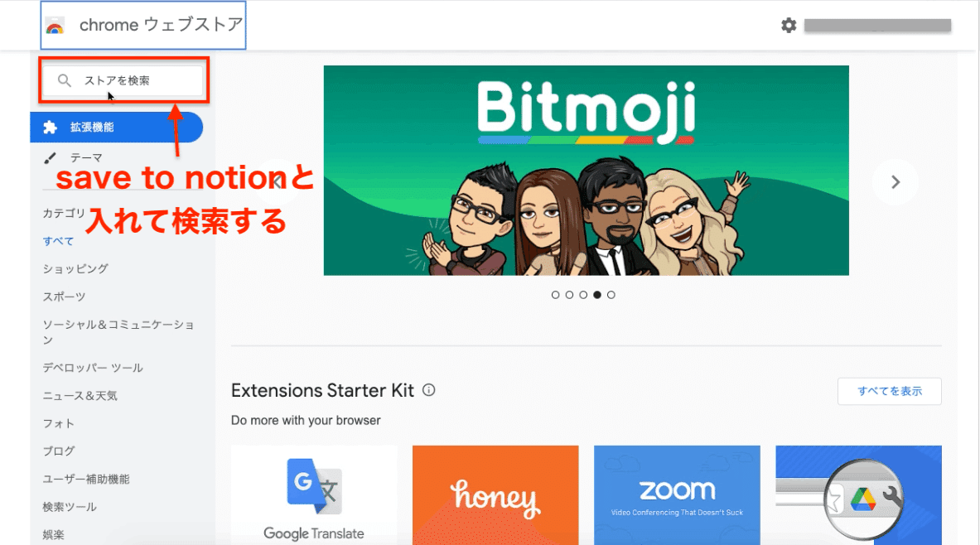Choose the デベロッパー ツール category

[x=93, y=368]
